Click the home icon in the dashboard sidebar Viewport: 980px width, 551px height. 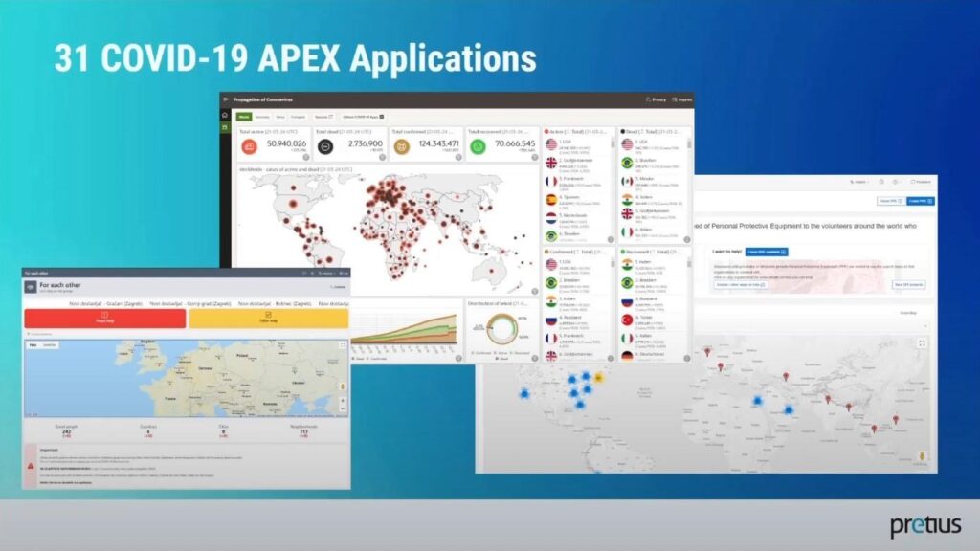225,115
